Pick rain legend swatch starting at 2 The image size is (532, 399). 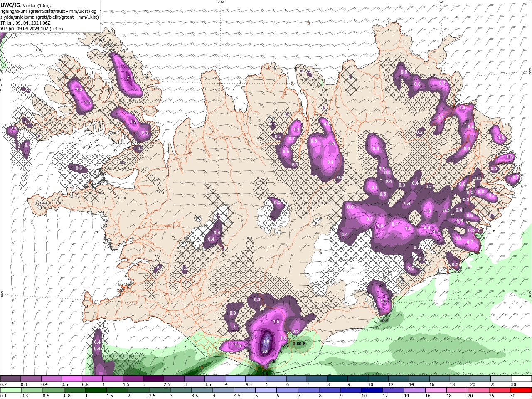tap(138, 390)
